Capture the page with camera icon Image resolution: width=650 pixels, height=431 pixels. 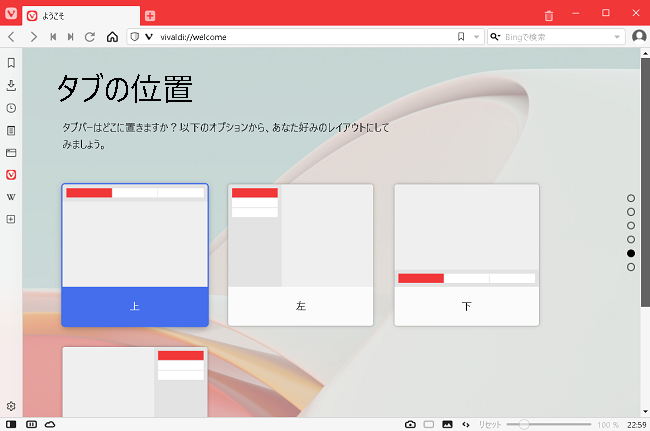[410, 424]
